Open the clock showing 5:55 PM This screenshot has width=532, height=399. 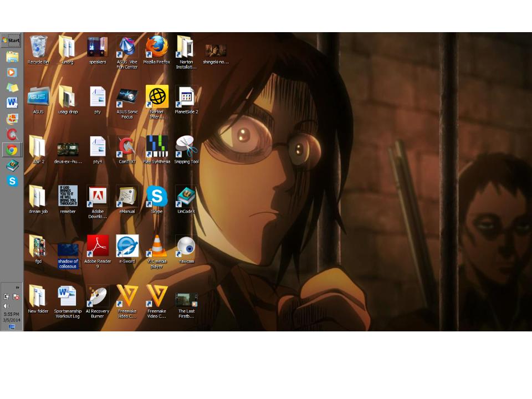point(12,317)
